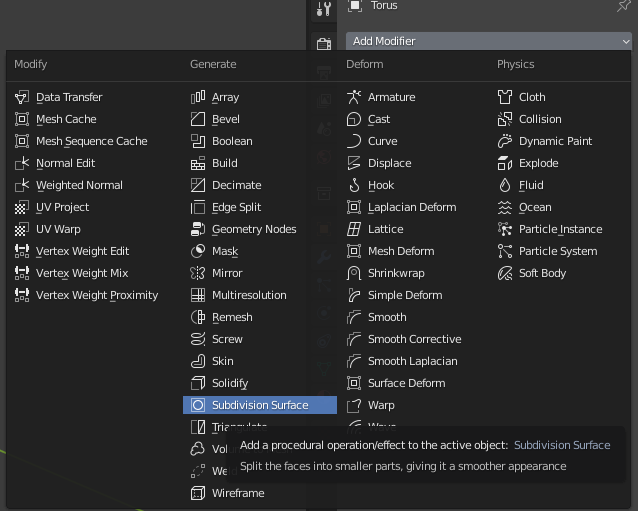Screen dimensions: 638x511
Task: Click the Lattice deform icon
Action: click(x=354, y=229)
